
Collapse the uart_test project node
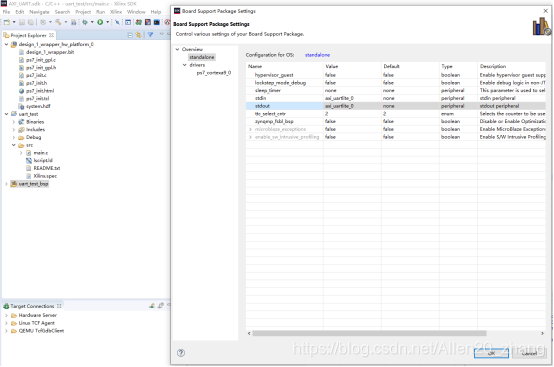(6, 114)
